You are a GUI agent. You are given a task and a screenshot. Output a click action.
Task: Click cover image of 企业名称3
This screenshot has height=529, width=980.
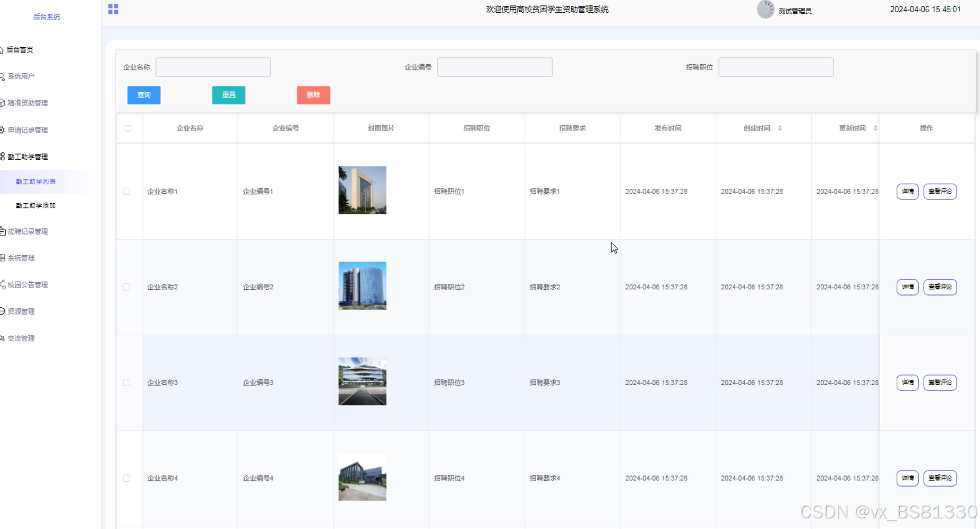pos(363,381)
